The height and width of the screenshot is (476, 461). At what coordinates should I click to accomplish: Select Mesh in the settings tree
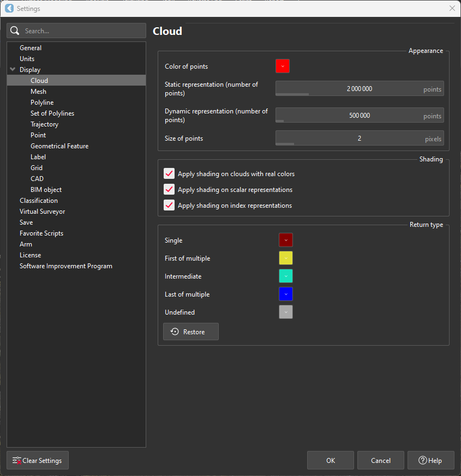point(38,92)
